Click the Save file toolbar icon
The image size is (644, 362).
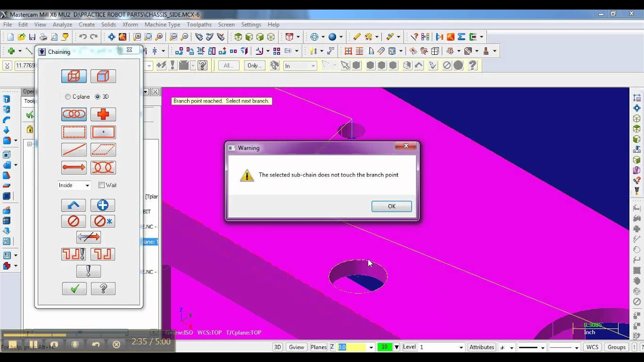pyautogui.click(x=32, y=37)
